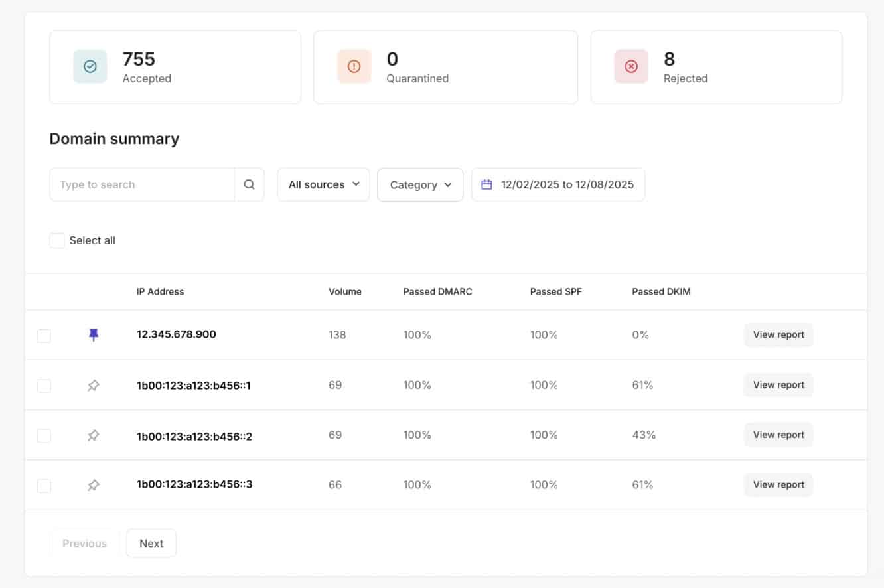This screenshot has height=588, width=884.
Task: Click the volume value 138
Action: [x=338, y=335]
